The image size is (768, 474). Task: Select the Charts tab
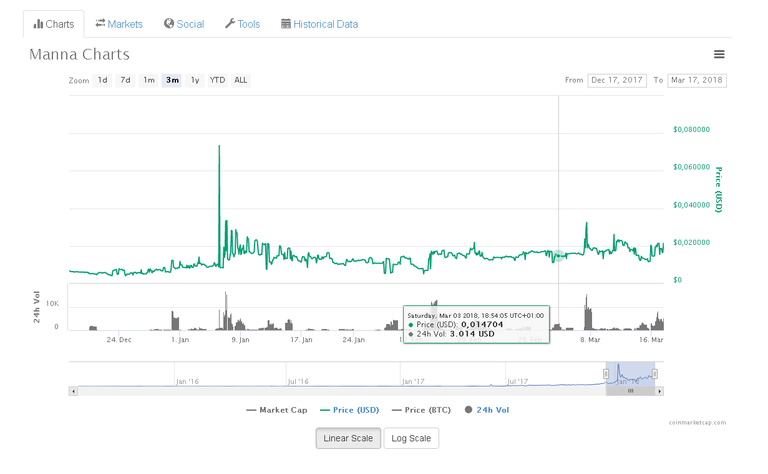(x=54, y=24)
